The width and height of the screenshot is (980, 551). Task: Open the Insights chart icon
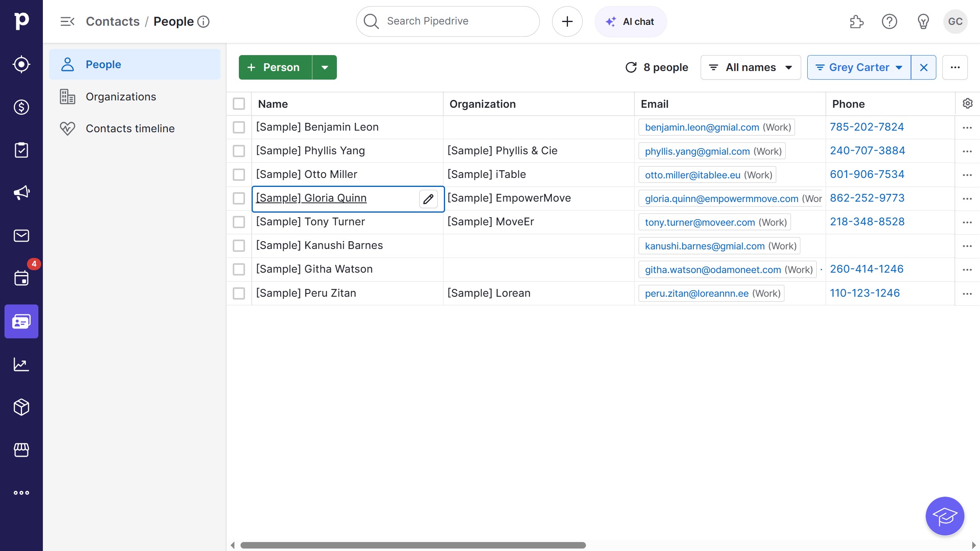pos(21,364)
